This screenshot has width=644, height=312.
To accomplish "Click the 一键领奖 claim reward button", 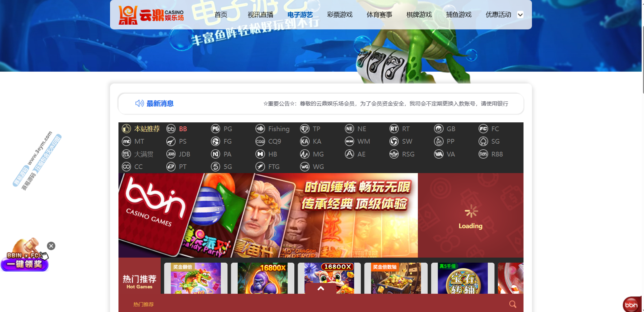I will tap(24, 264).
